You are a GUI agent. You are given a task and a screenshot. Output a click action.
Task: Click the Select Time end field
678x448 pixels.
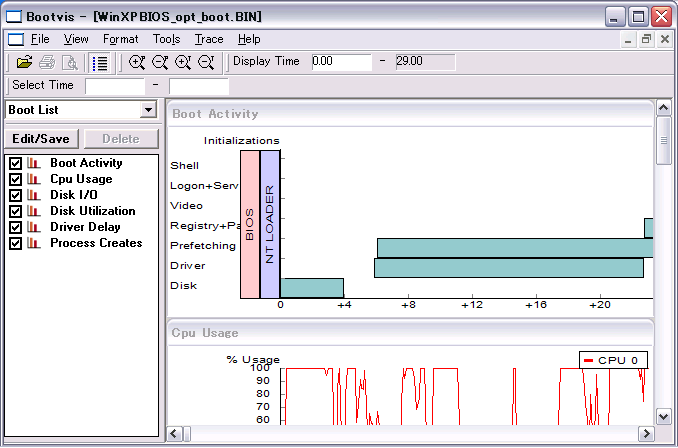pos(198,86)
